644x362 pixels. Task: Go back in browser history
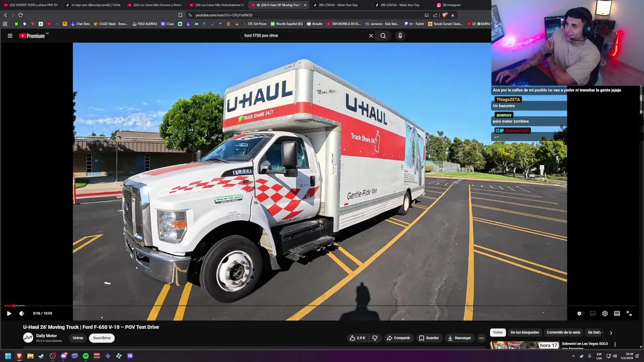(x=6, y=15)
